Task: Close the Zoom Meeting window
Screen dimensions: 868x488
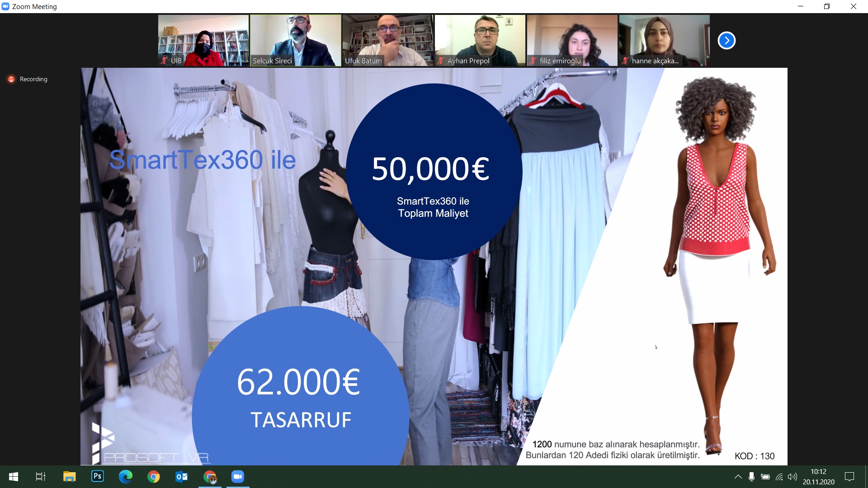Action: tap(854, 6)
